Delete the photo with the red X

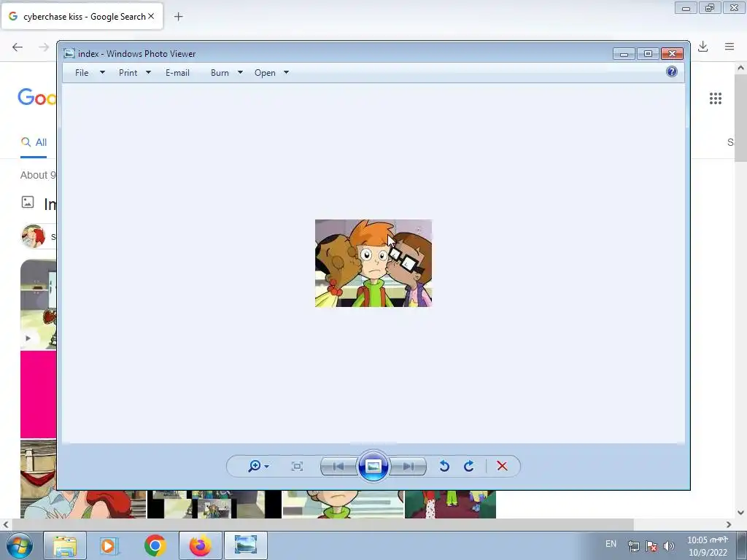[502, 466]
